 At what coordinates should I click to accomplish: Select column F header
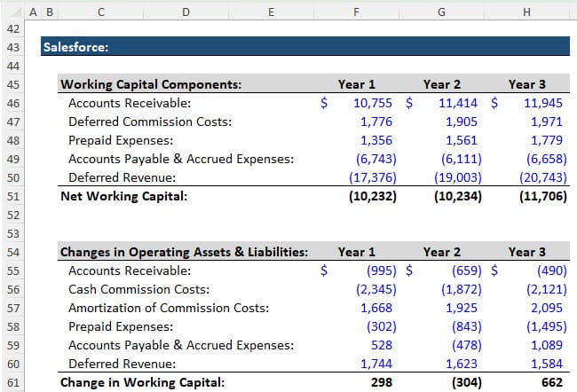click(x=356, y=12)
